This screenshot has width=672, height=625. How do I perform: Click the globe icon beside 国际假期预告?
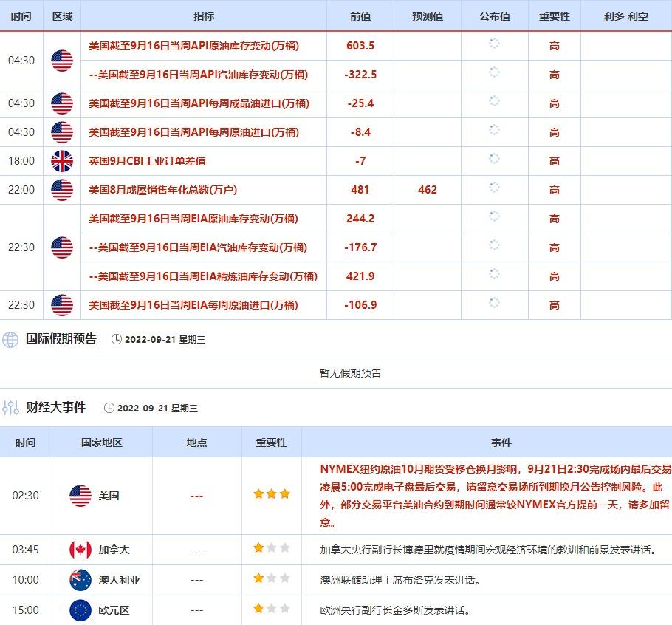click(x=10, y=340)
